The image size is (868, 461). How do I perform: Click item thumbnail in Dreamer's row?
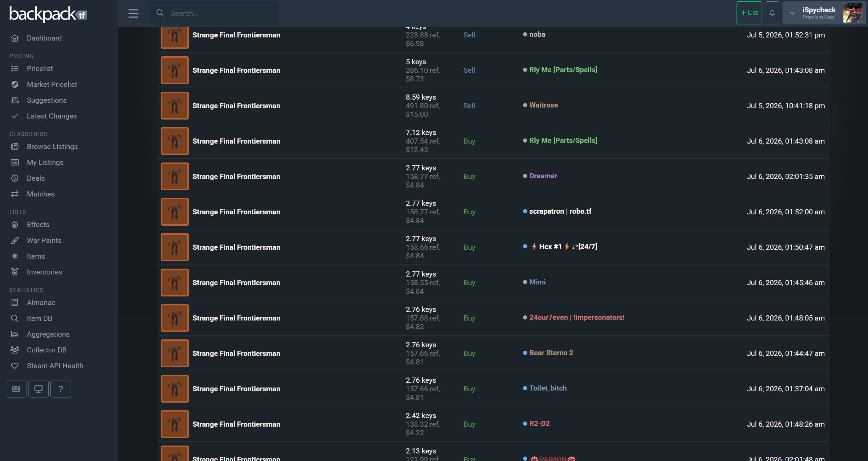pyautogui.click(x=175, y=176)
